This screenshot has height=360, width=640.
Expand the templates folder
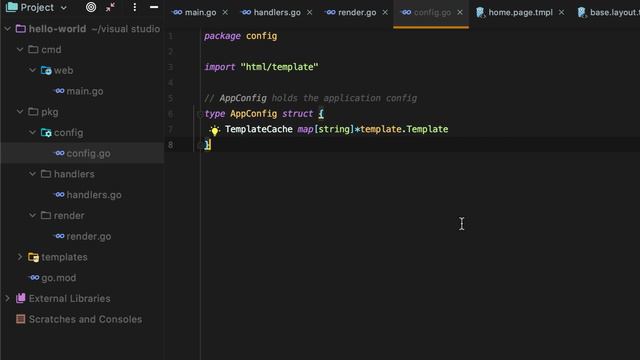[20, 257]
